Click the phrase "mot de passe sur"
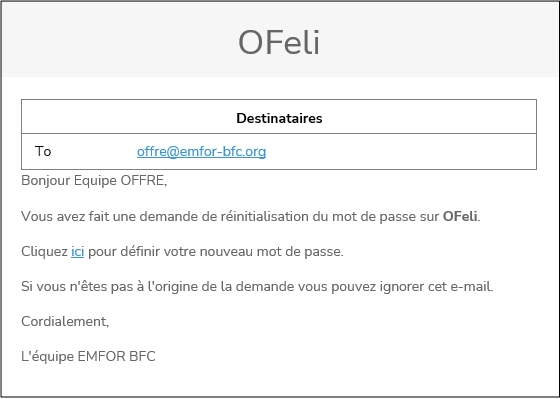Viewport: 560px width, 399px height. click(385, 216)
